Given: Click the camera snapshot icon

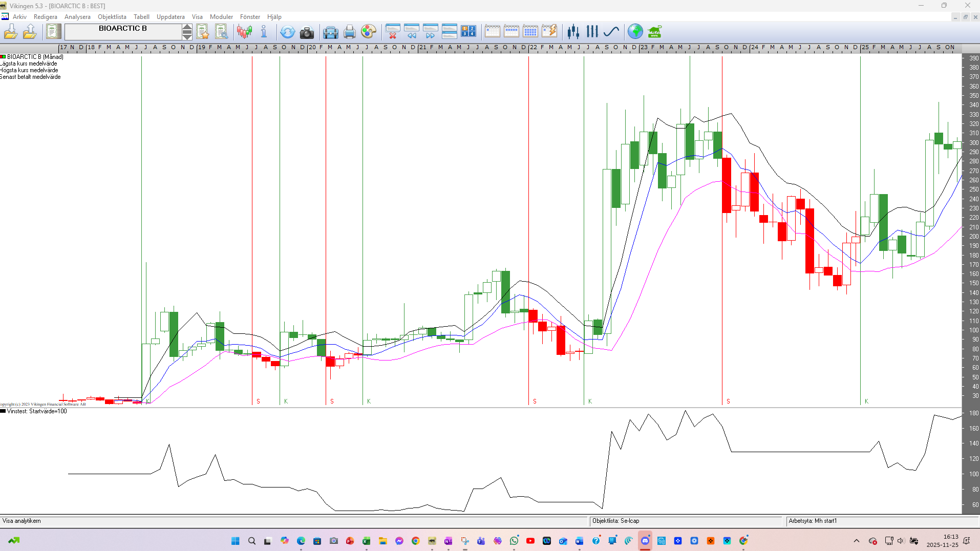Looking at the screenshot, I should tap(307, 32).
